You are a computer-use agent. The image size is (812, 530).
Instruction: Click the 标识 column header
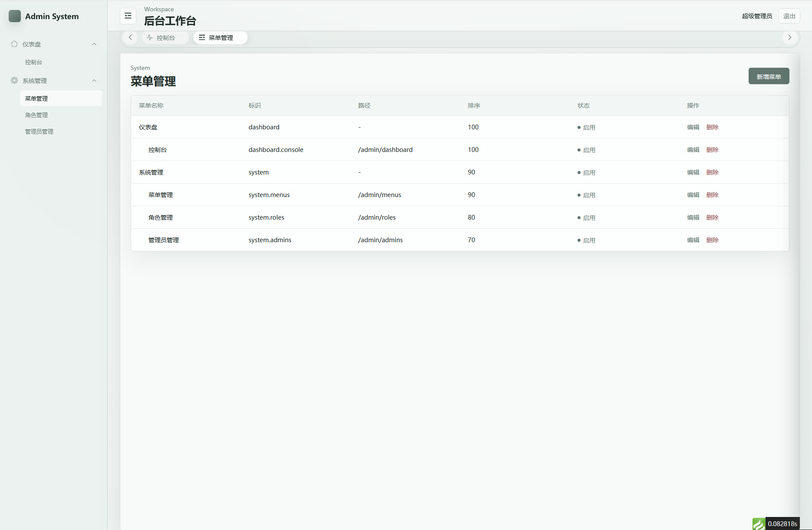tap(254, 105)
